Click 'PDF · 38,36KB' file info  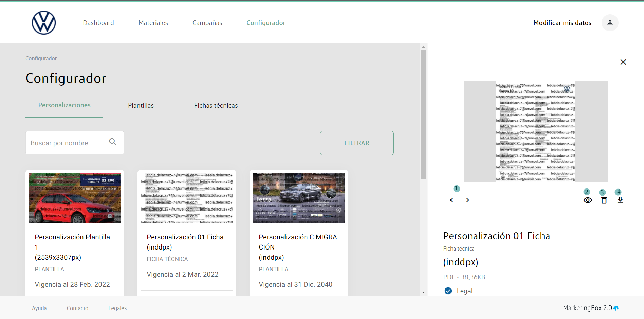[464, 277]
